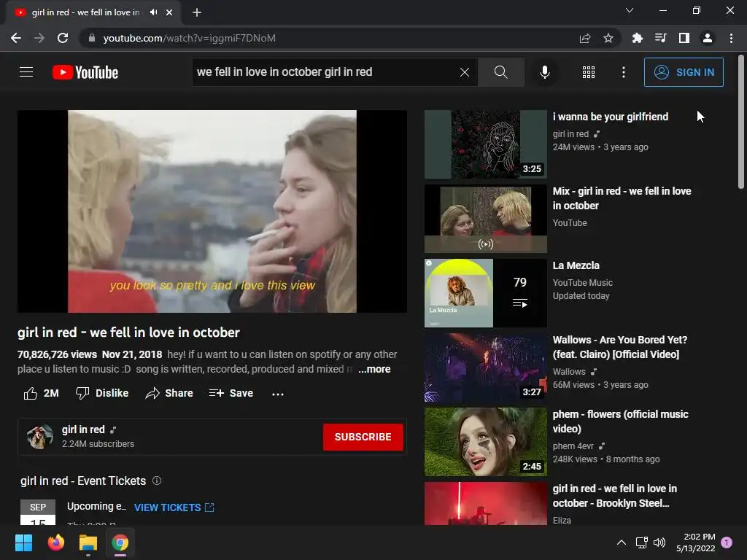747x560 pixels.
Task: Open the phem 4evr channel link
Action: click(x=573, y=446)
